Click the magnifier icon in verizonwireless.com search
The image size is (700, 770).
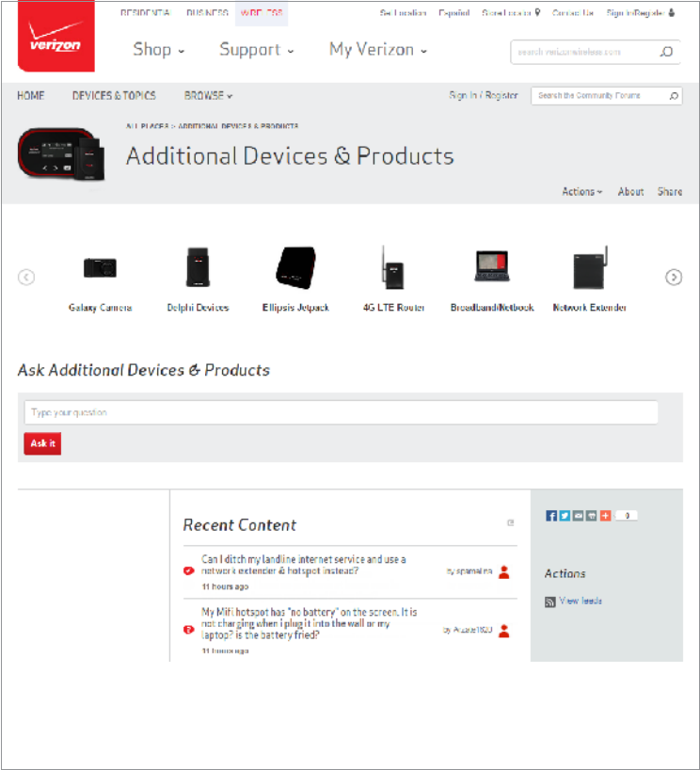click(x=666, y=52)
